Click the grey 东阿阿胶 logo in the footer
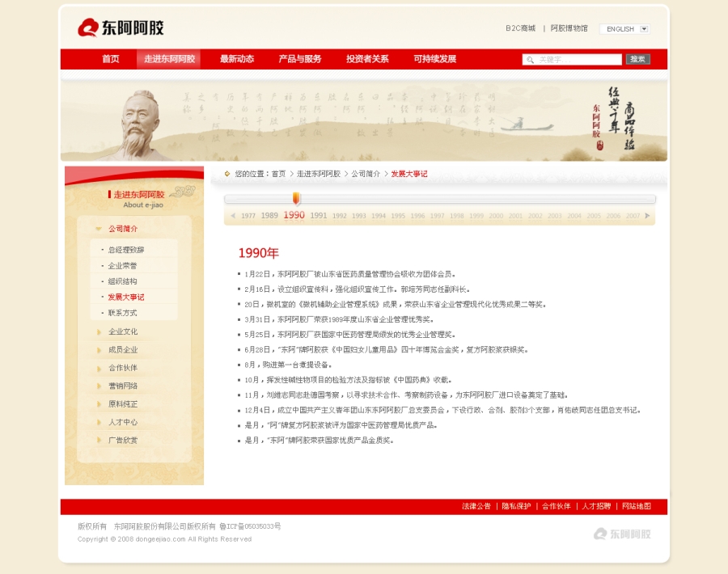Screen dimensions: 728x574 tap(622, 534)
